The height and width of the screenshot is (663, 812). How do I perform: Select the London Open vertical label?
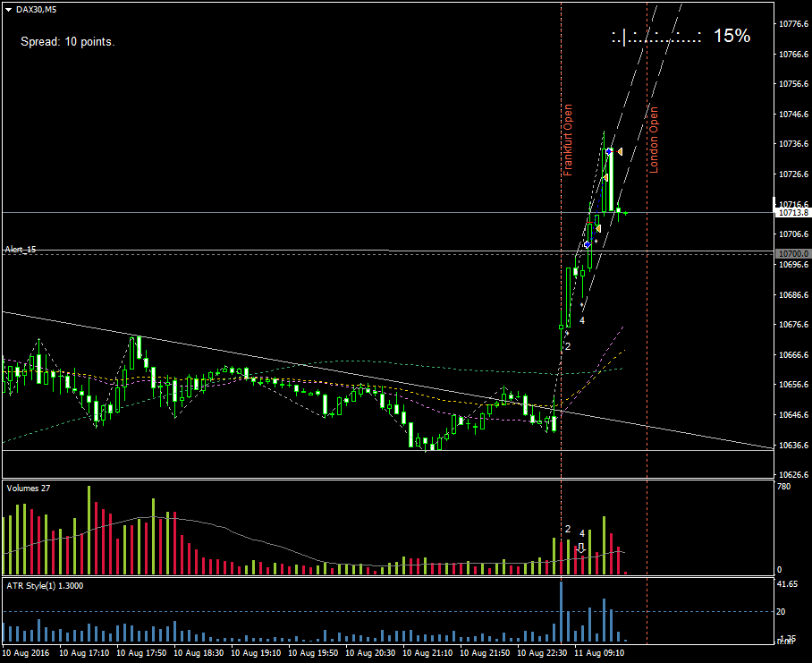[x=654, y=140]
